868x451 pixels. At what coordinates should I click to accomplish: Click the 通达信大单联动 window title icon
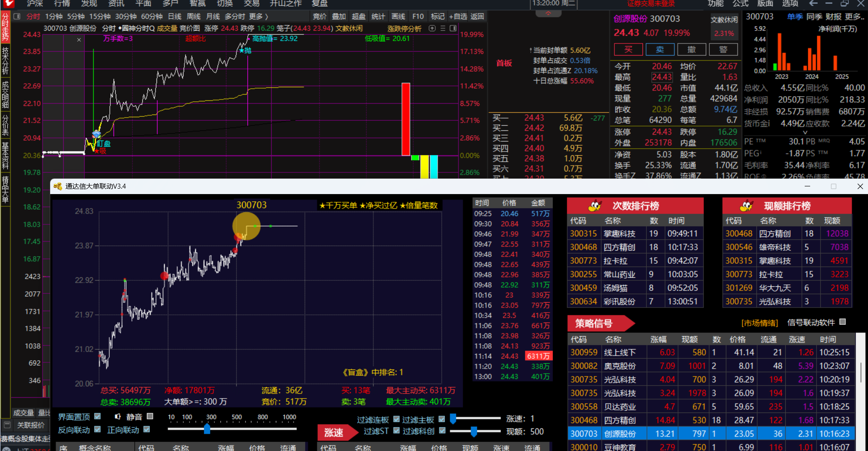(x=57, y=186)
